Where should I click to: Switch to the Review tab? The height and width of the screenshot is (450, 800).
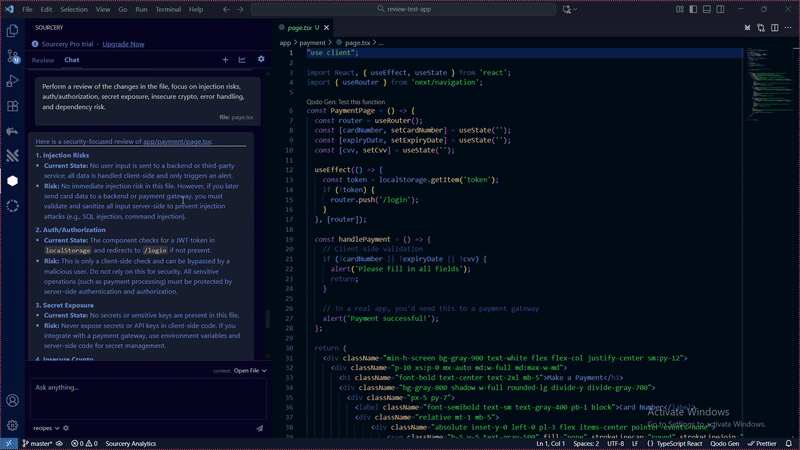(x=43, y=60)
